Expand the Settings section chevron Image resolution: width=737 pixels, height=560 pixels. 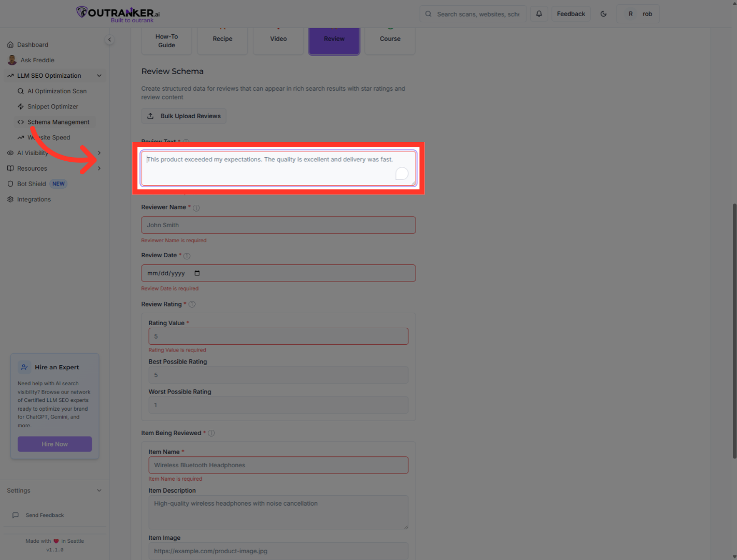(99, 491)
